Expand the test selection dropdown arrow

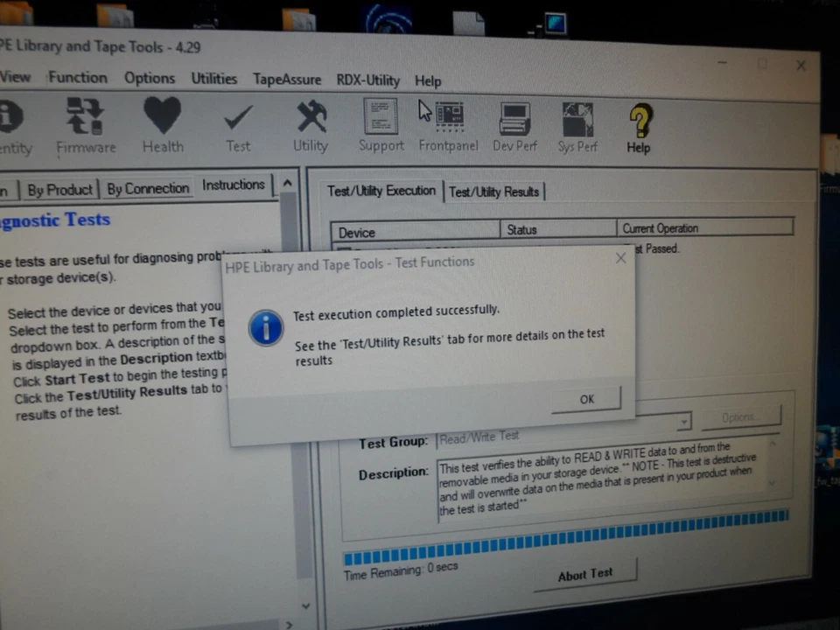click(683, 422)
